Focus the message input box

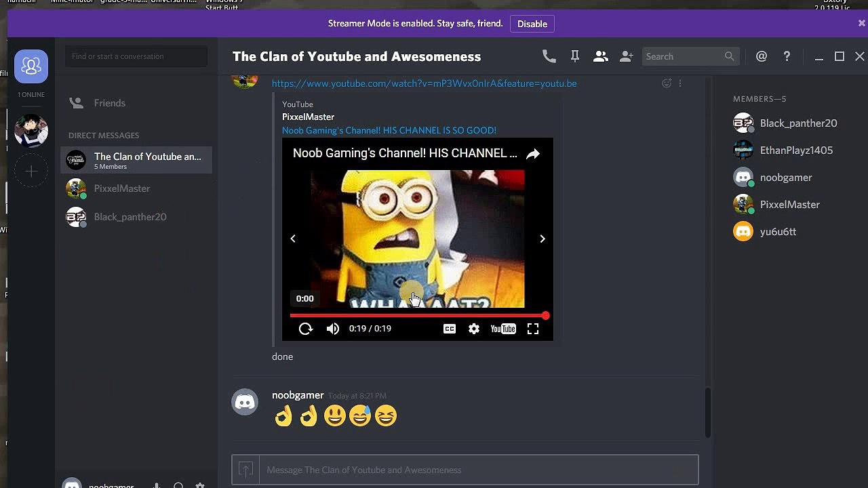point(478,470)
